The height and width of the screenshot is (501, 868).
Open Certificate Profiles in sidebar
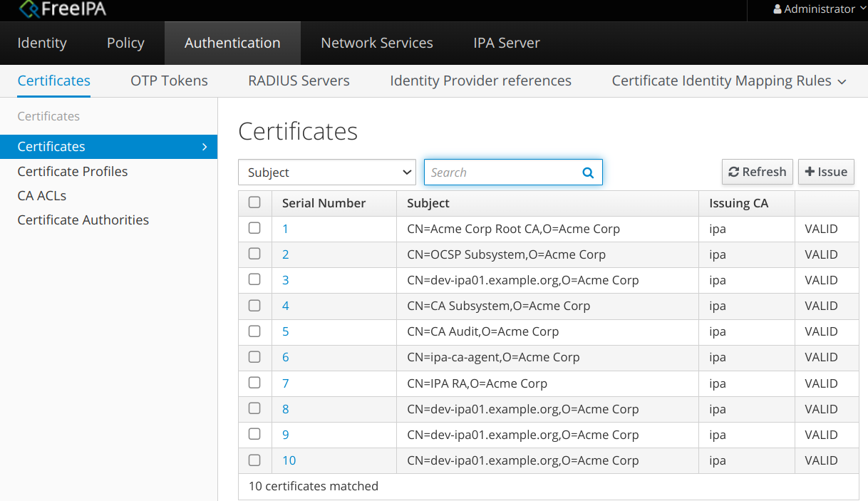click(x=73, y=171)
